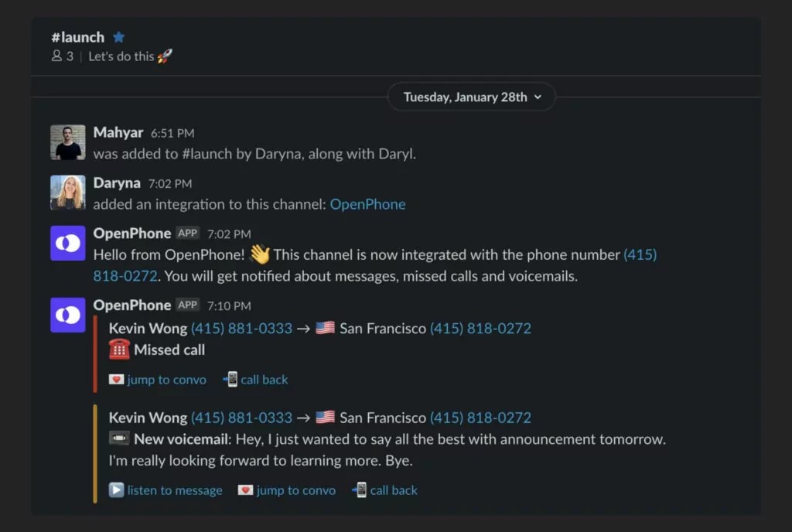Click Kevin Wong's number in missed call entry
Screen dimensions: 792x532
tap(241, 328)
